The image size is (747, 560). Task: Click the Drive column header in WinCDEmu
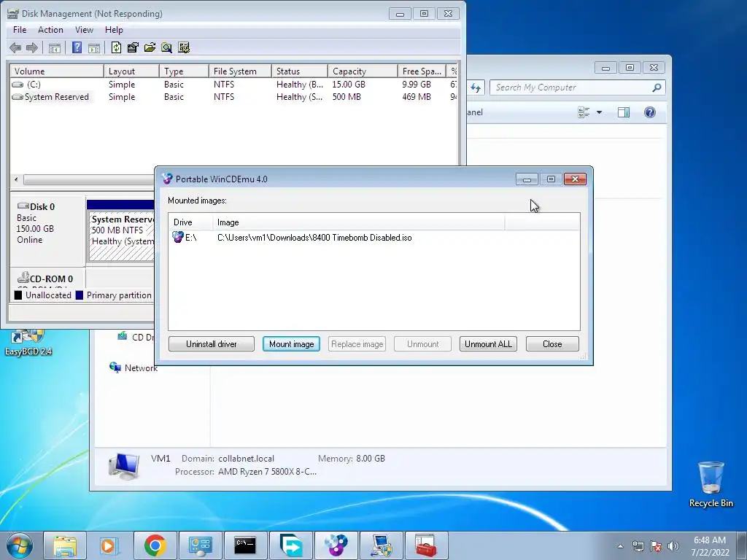pyautogui.click(x=190, y=222)
